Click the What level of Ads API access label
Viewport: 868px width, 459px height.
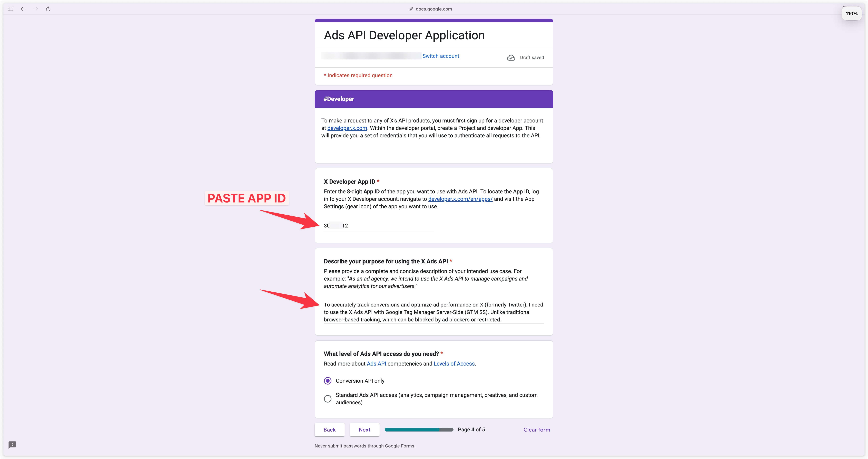pos(381,354)
